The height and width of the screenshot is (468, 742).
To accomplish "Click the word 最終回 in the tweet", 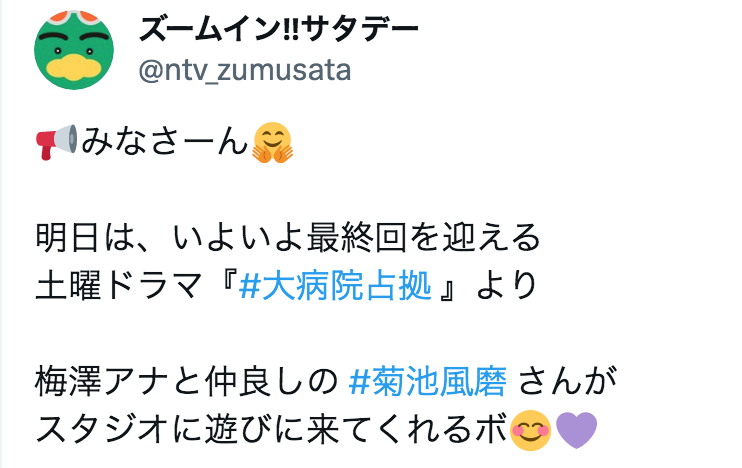I will [x=356, y=238].
